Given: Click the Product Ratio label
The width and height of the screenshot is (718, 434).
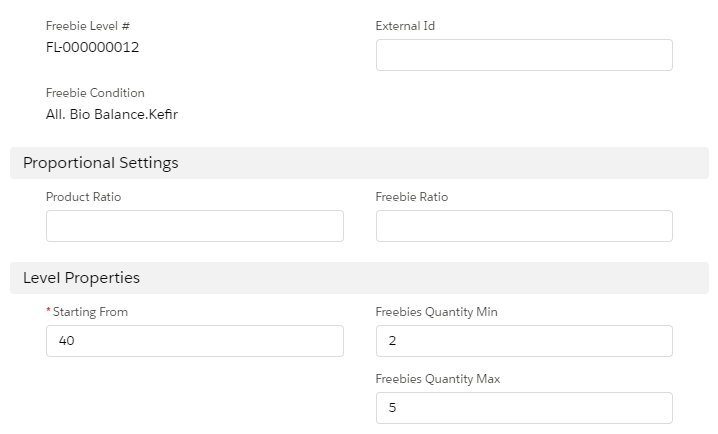Looking at the screenshot, I should pos(83,197).
